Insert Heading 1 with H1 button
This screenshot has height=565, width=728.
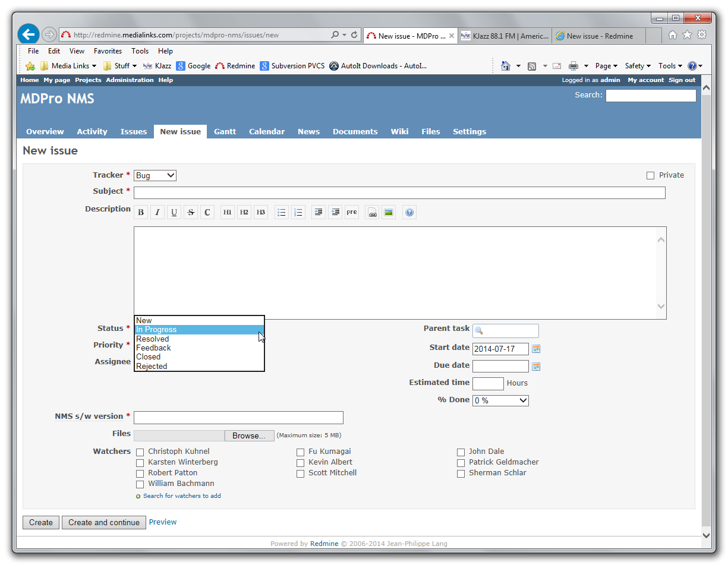coord(228,212)
